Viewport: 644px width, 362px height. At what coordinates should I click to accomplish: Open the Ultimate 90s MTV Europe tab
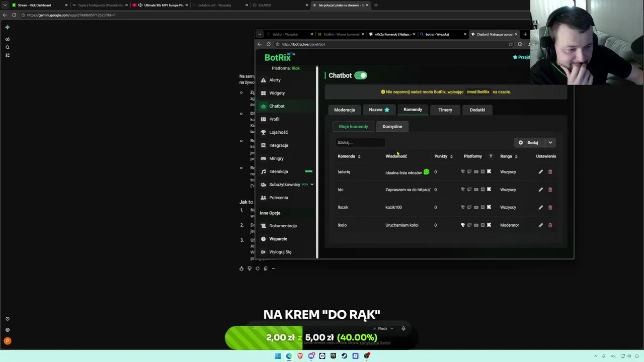160,5
